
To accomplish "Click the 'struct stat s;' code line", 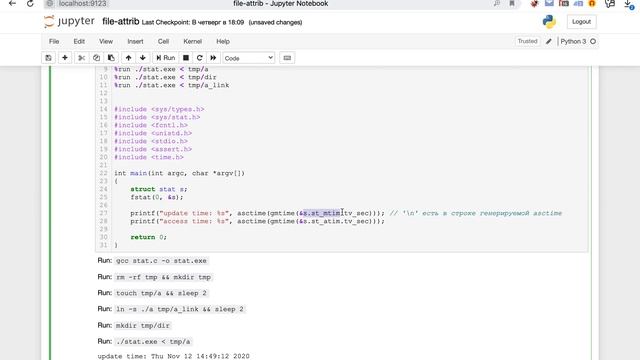I will point(159,189).
